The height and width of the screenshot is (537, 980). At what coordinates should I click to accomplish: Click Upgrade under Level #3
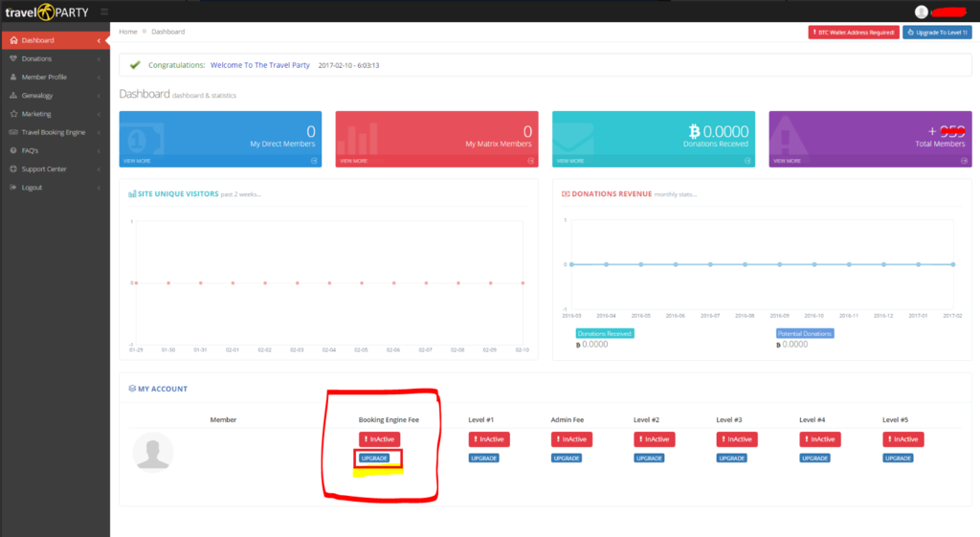tap(732, 459)
